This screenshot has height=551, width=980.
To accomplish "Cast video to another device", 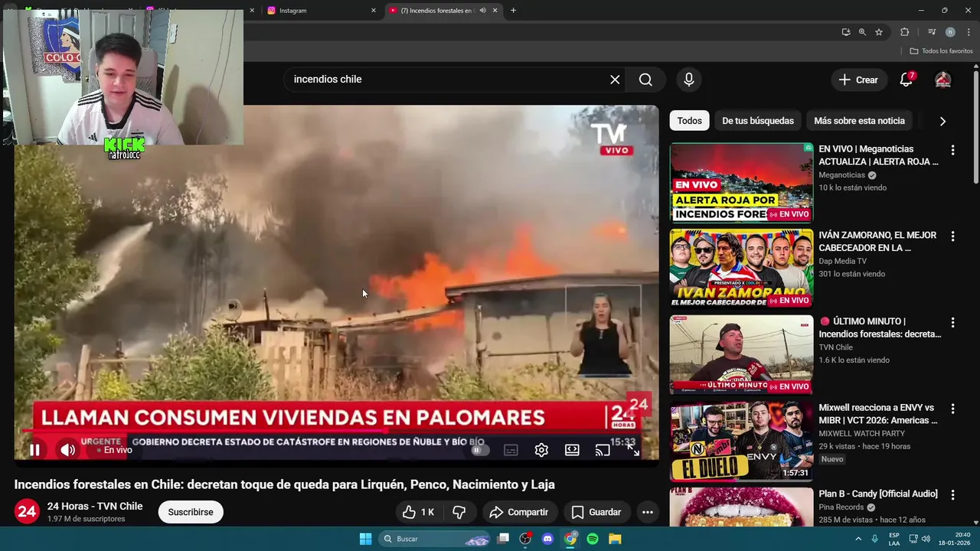I will click(x=603, y=450).
